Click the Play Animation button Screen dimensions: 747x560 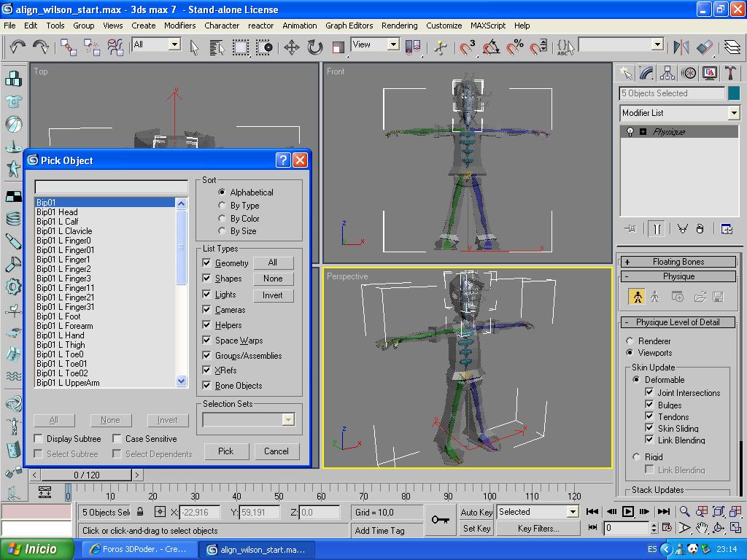pyautogui.click(x=628, y=511)
